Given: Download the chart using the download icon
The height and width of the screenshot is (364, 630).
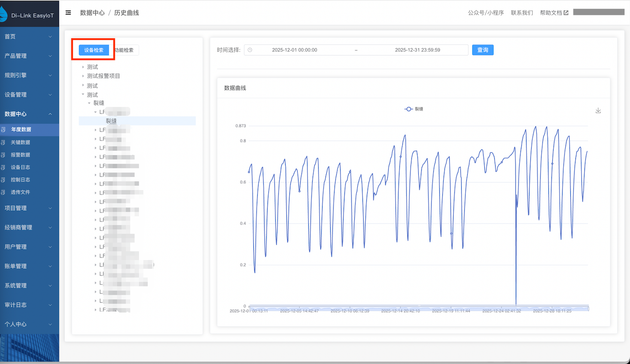Looking at the screenshot, I should 598,111.
